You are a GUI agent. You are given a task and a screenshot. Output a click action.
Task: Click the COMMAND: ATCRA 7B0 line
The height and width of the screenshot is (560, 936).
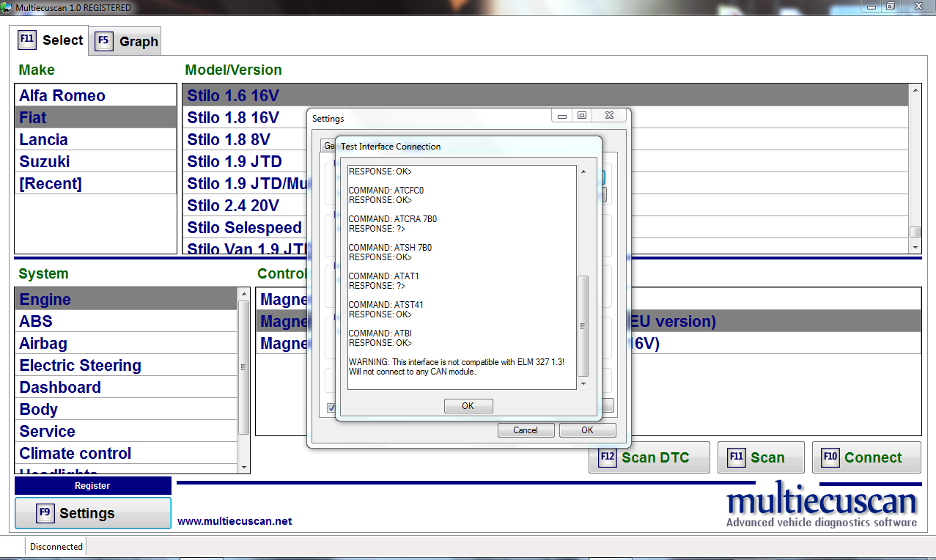click(392, 219)
